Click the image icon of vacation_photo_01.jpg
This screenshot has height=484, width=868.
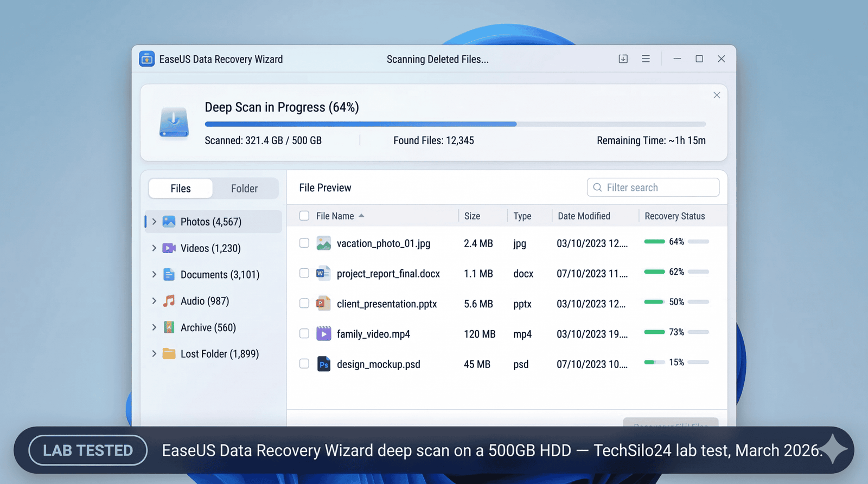(323, 243)
